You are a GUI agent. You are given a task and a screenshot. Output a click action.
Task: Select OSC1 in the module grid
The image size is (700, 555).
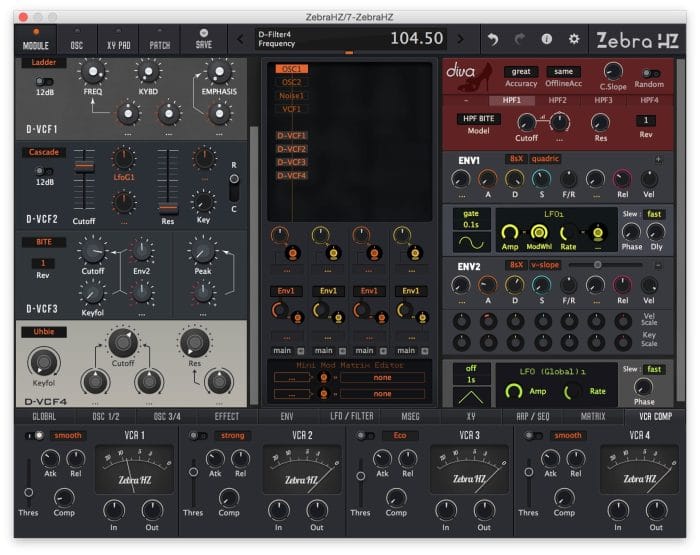tap(292, 69)
